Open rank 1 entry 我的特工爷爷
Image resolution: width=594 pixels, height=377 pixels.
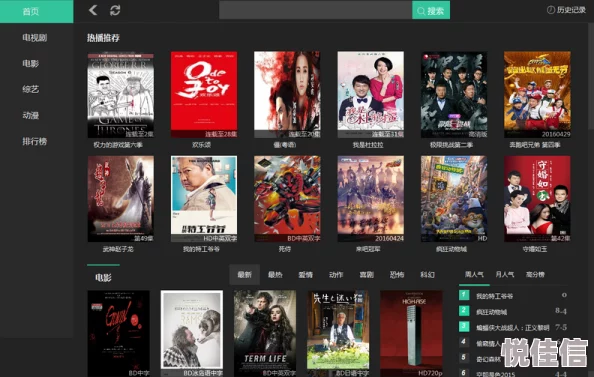494,296
